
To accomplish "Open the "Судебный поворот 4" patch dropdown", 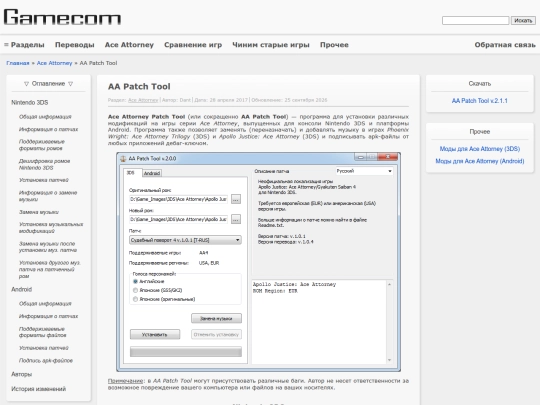I will 185,240.
